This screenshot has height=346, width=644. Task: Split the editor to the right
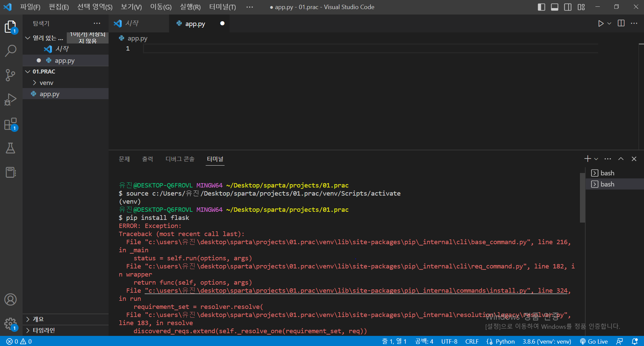coord(621,23)
